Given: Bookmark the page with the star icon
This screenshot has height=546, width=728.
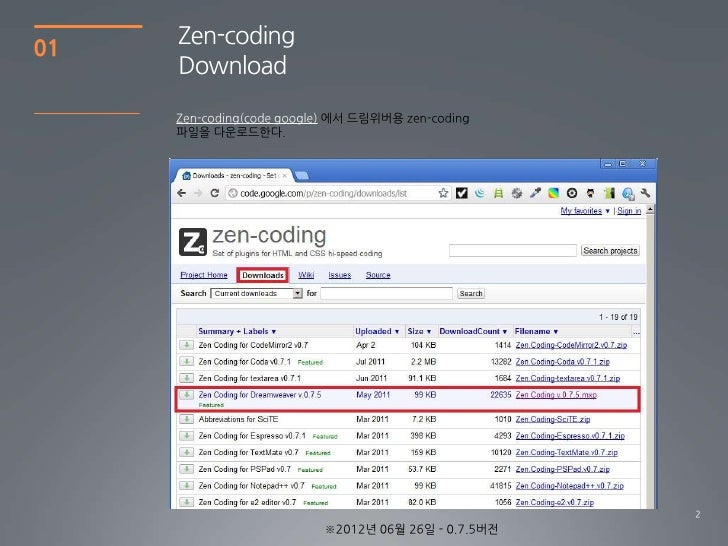Looking at the screenshot, I should pyautogui.click(x=443, y=193).
